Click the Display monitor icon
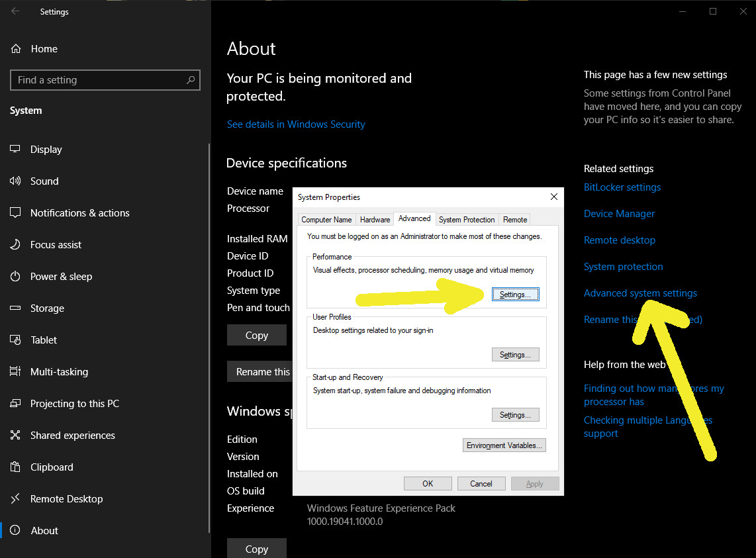The width and height of the screenshot is (756, 558). pos(15,149)
